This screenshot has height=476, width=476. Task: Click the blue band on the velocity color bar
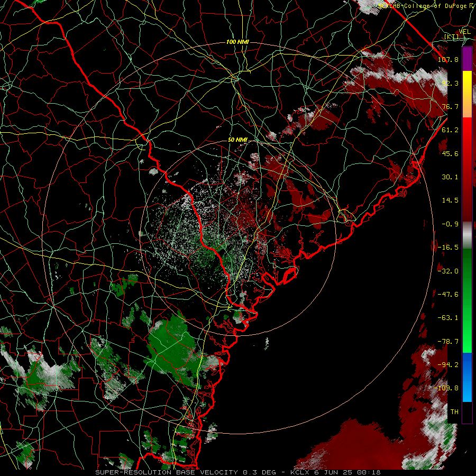467,377
